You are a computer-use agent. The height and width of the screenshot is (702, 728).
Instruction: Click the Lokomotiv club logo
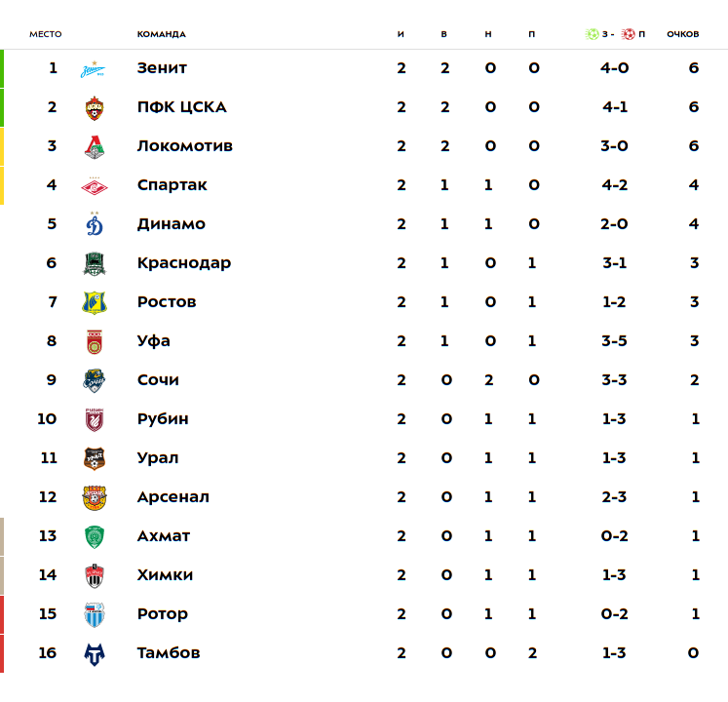pyautogui.click(x=95, y=146)
